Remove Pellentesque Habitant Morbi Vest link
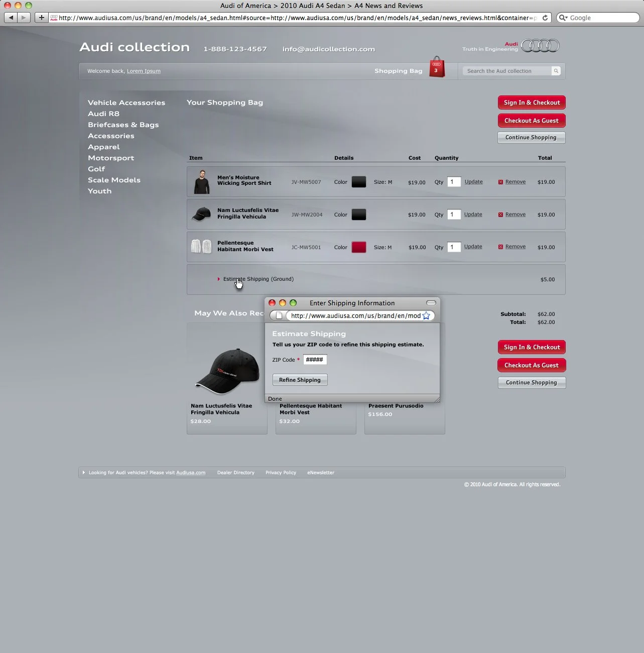The height and width of the screenshot is (653, 644). tap(516, 247)
